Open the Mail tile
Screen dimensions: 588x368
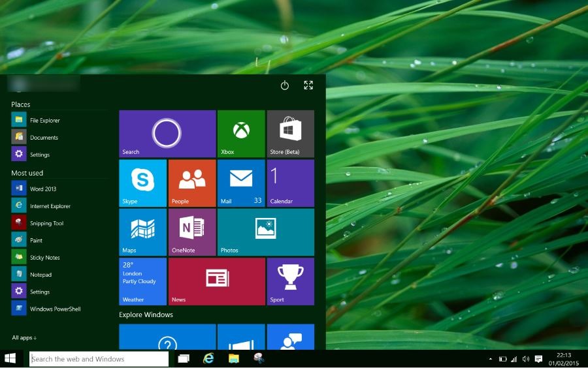[241, 183]
